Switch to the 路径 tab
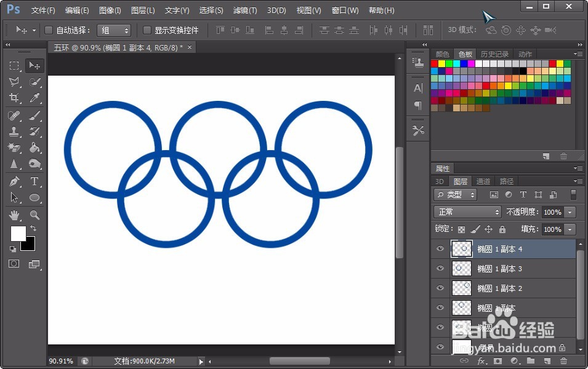This screenshot has height=369, width=588. 507,181
